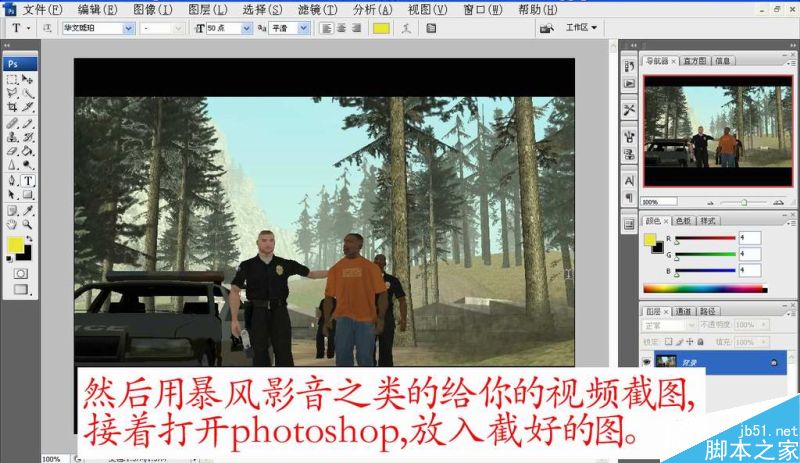Select the Magic Wand tool
The width and height of the screenshot is (800, 463).
tap(28, 93)
